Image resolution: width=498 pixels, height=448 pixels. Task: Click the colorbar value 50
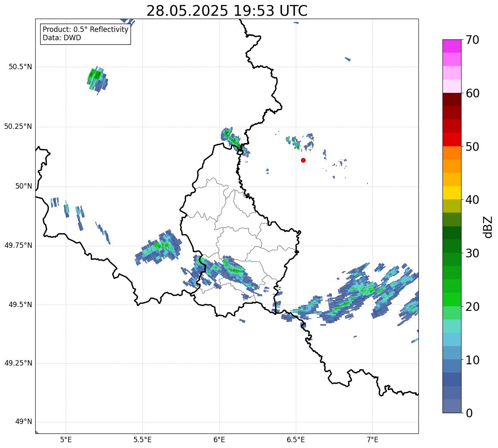point(472,147)
